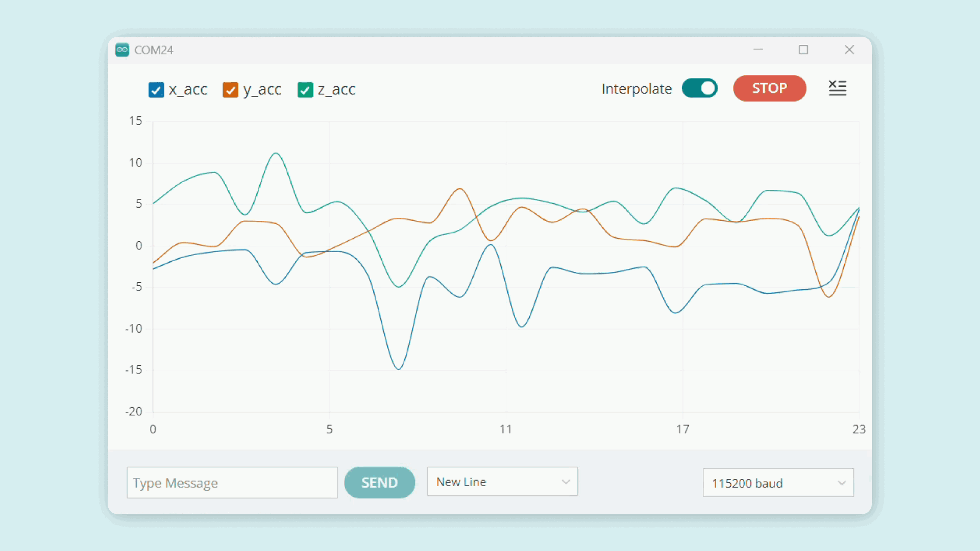Click the Arduino logo in the title bar
The height and width of the screenshot is (551, 980).
pyautogui.click(x=122, y=49)
